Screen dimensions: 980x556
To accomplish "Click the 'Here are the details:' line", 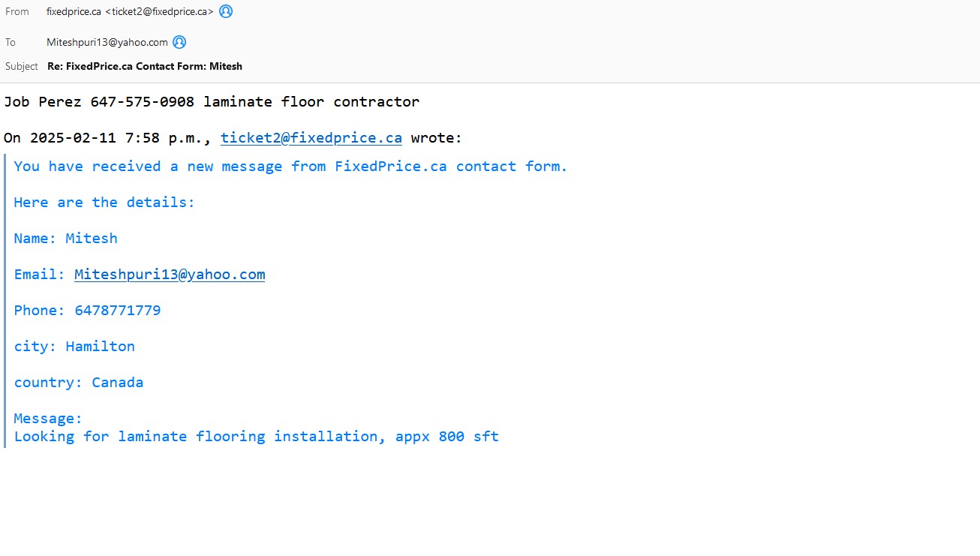I will tap(104, 203).
